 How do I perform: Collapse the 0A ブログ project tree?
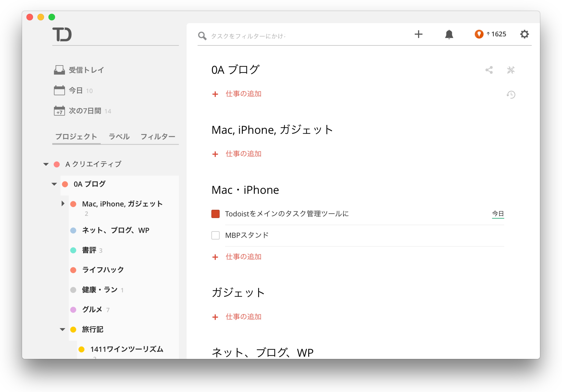pos(54,184)
